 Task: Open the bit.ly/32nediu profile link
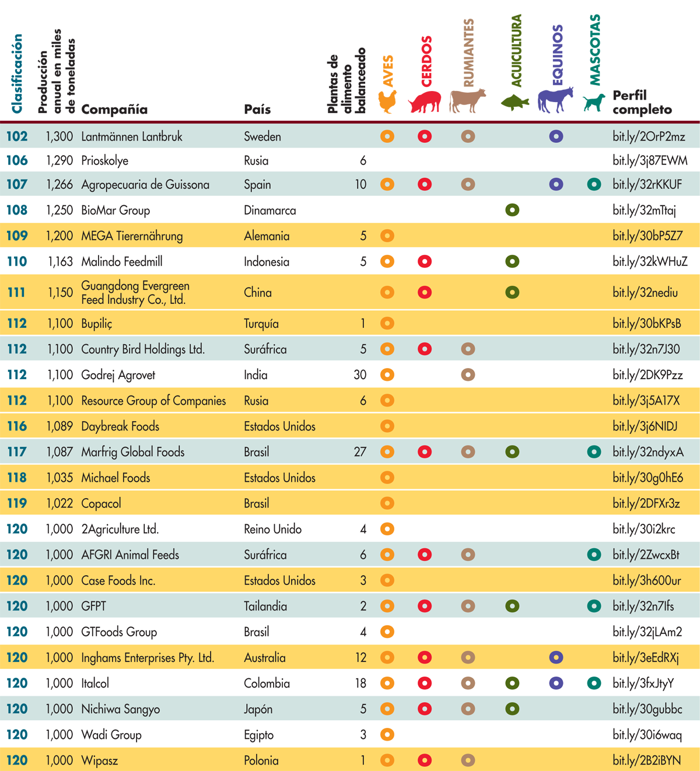[645, 293]
